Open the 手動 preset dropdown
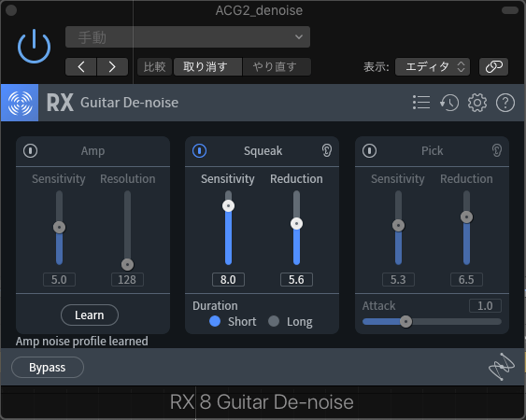Image resolution: width=526 pixels, height=420 pixels. pyautogui.click(x=188, y=37)
